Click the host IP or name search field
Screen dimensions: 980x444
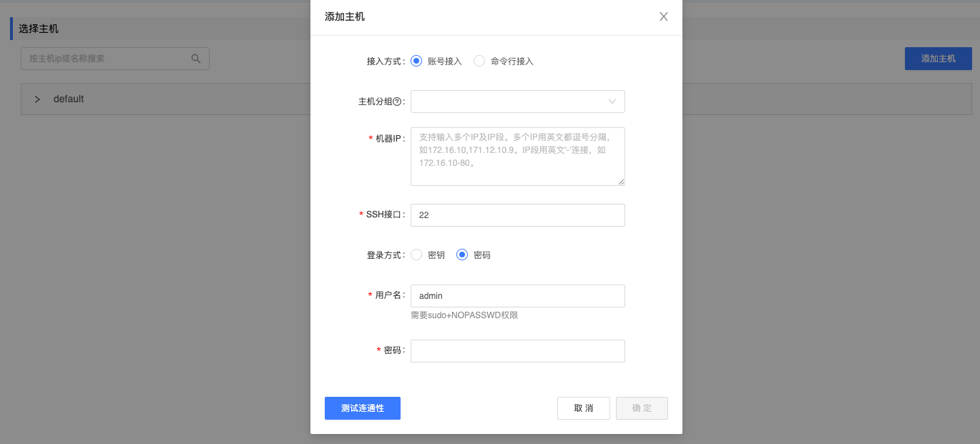coord(107,59)
